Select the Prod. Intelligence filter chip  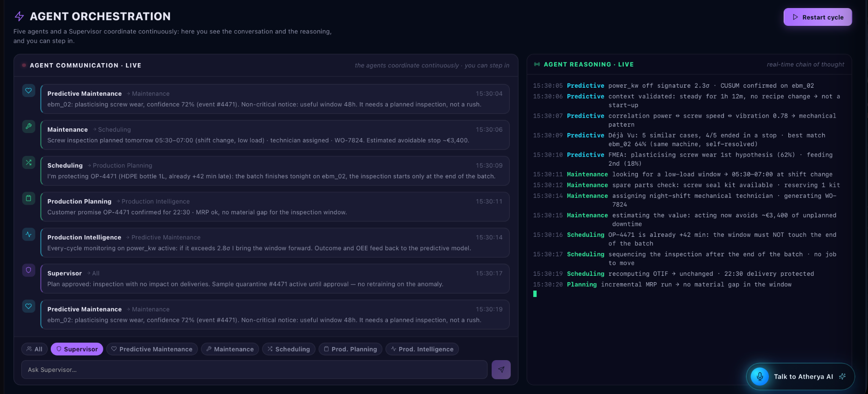click(x=422, y=349)
